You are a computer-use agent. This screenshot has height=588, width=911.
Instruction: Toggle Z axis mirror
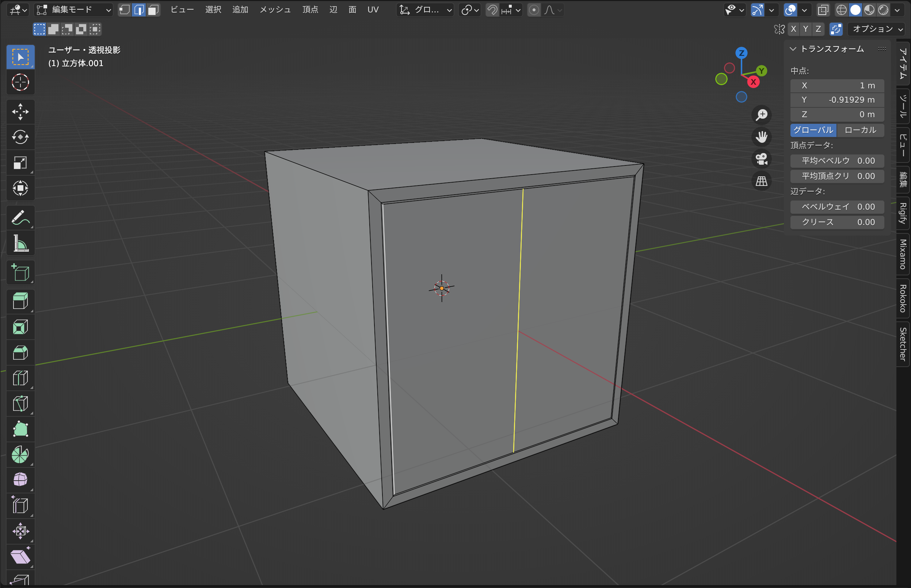click(818, 29)
